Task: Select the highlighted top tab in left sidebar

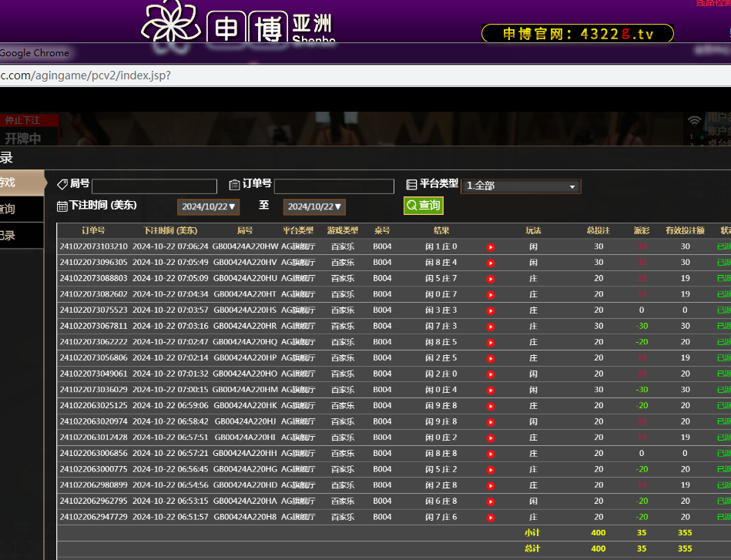Action: click(17, 183)
